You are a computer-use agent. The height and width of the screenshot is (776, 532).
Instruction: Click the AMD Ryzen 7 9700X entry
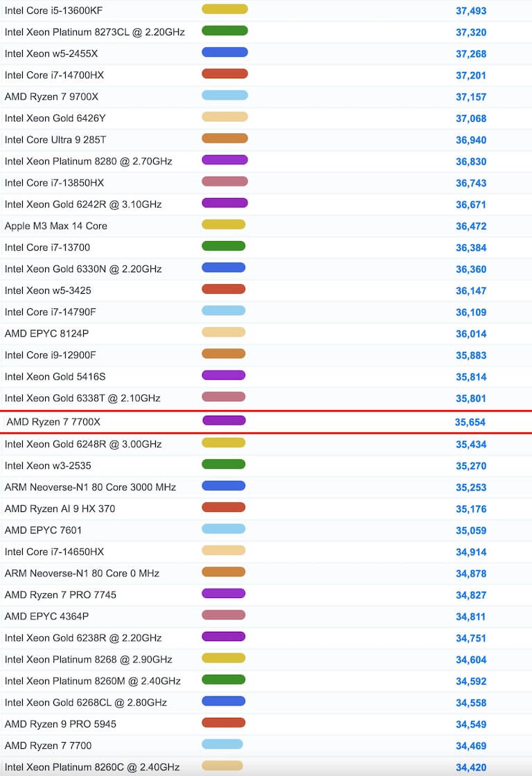pyautogui.click(x=51, y=96)
